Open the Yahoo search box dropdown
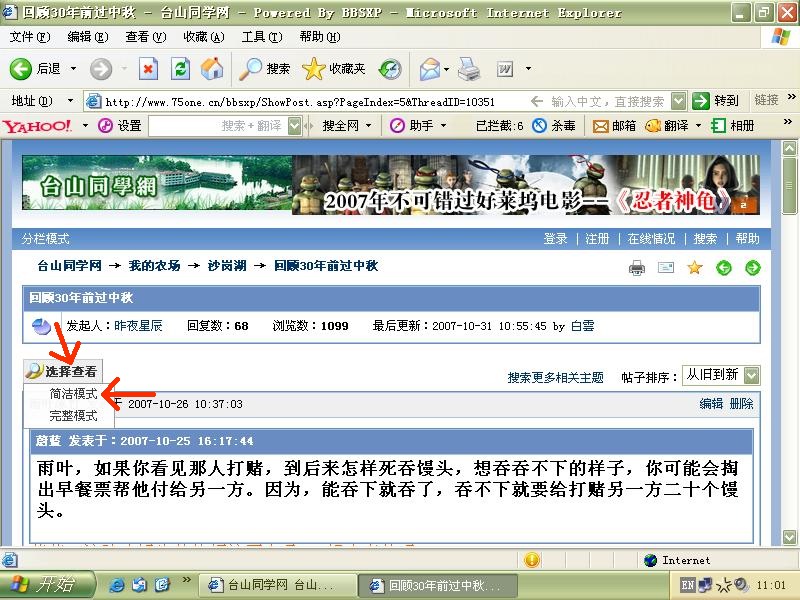 294,126
